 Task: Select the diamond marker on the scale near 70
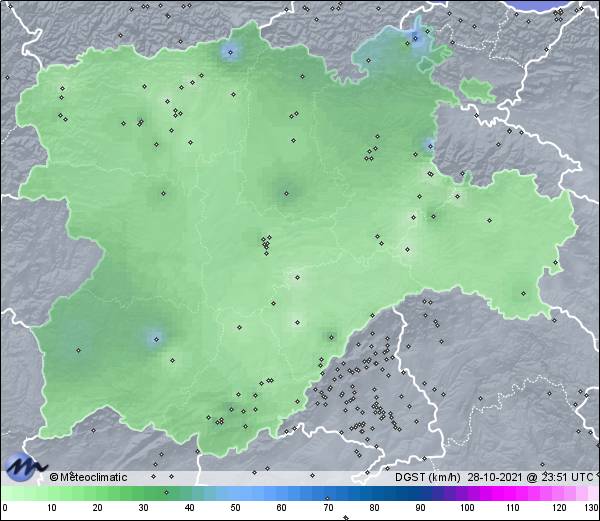[327, 498]
